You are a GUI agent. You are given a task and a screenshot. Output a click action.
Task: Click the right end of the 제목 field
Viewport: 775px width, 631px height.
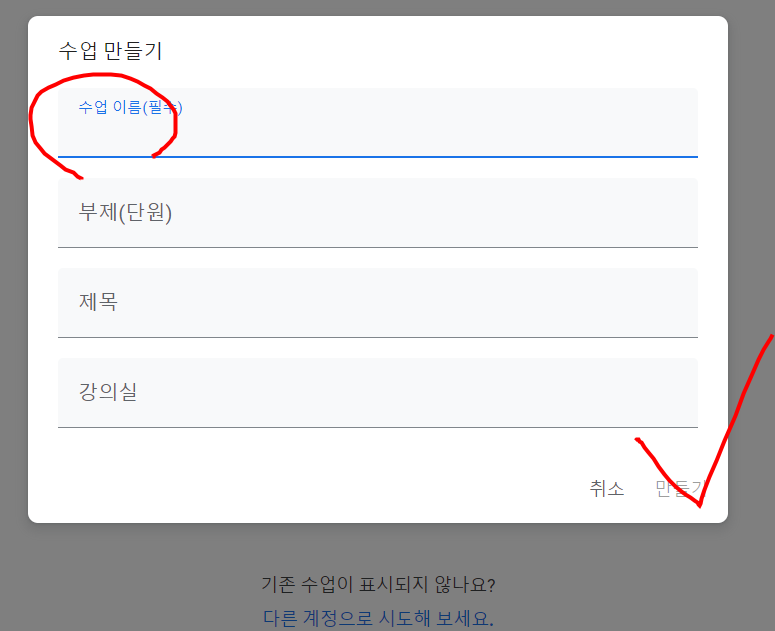tap(682, 303)
